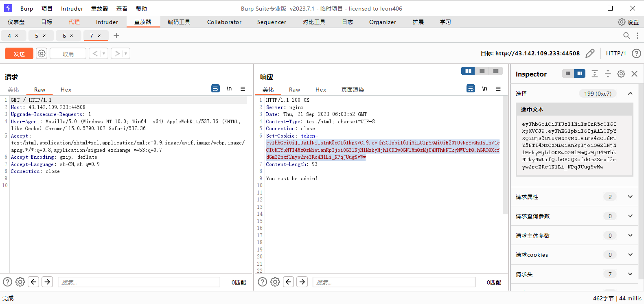644x304 pixels.
Task: Focus the response search field
Action: coord(394,282)
